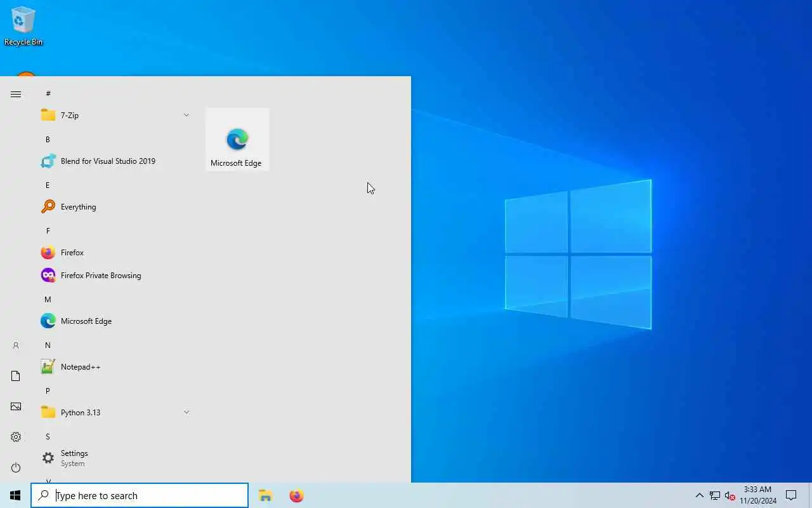This screenshot has height=508, width=812.
Task: Click the 'Blend for Visual Studio 2019' text
Action: point(108,161)
